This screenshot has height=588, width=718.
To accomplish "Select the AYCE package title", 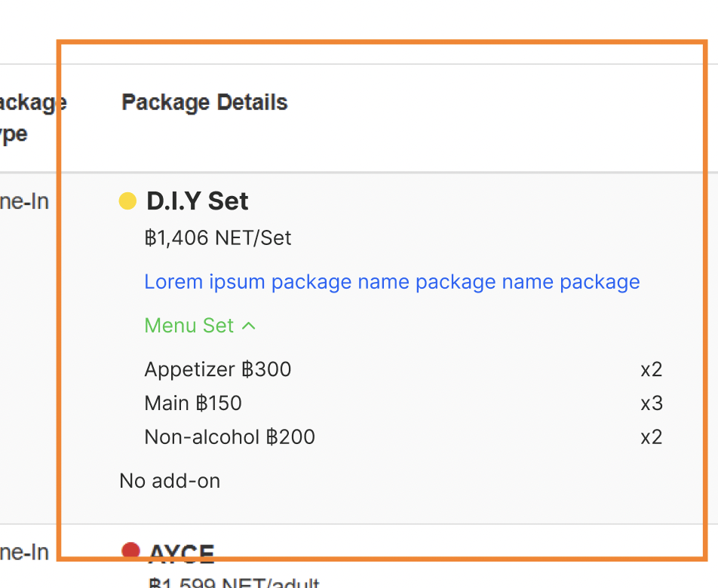I will tap(182, 555).
